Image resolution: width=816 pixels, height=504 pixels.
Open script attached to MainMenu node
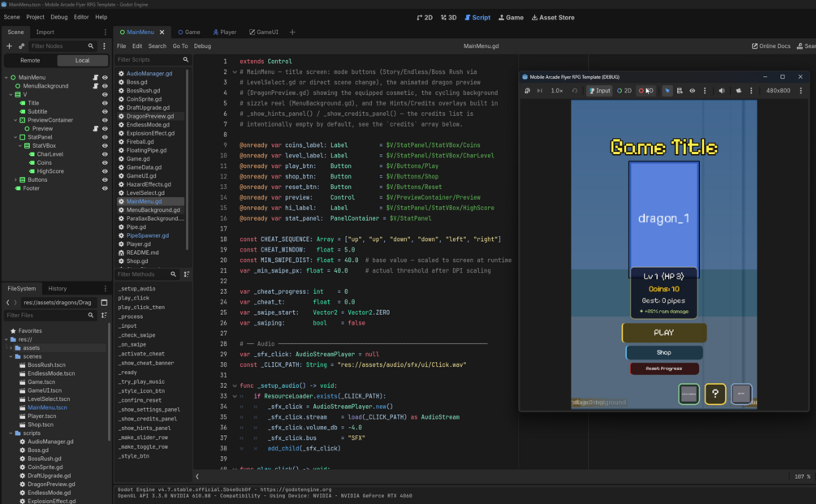[x=95, y=77]
